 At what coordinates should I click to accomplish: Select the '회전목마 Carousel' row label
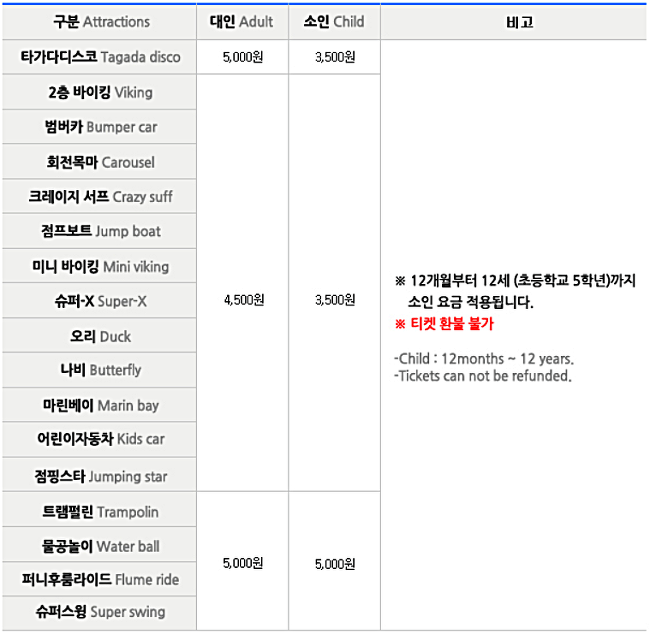click(100, 162)
